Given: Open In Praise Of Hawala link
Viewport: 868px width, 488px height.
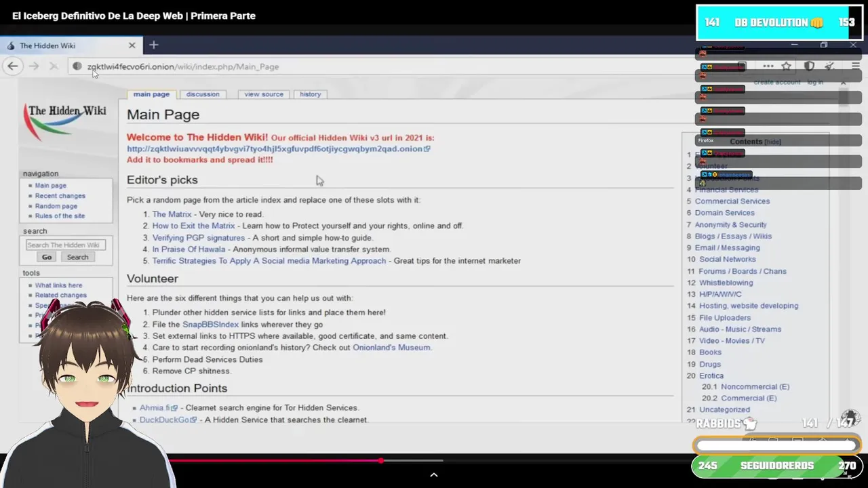Looking at the screenshot, I should (189, 249).
